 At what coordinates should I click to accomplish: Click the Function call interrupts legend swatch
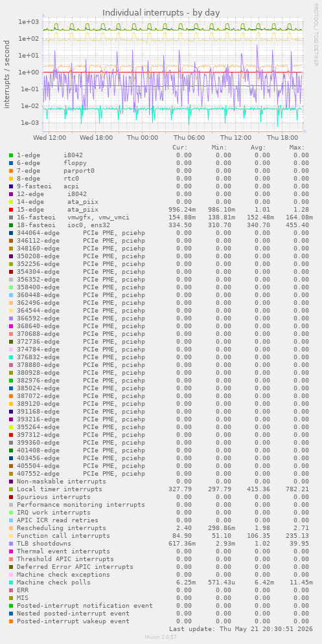11,535
